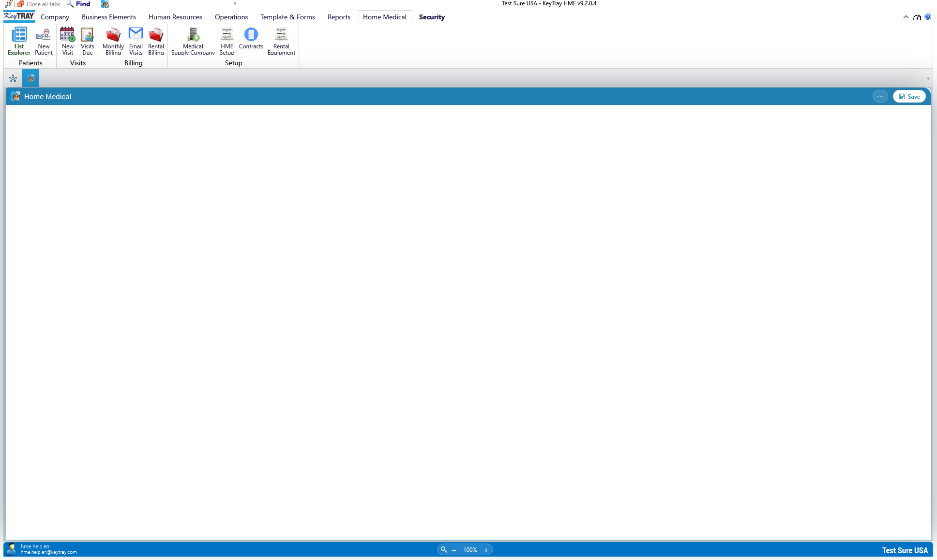Viewport: 937px width, 560px height.
Task: Create a New Patient
Action: (x=44, y=41)
